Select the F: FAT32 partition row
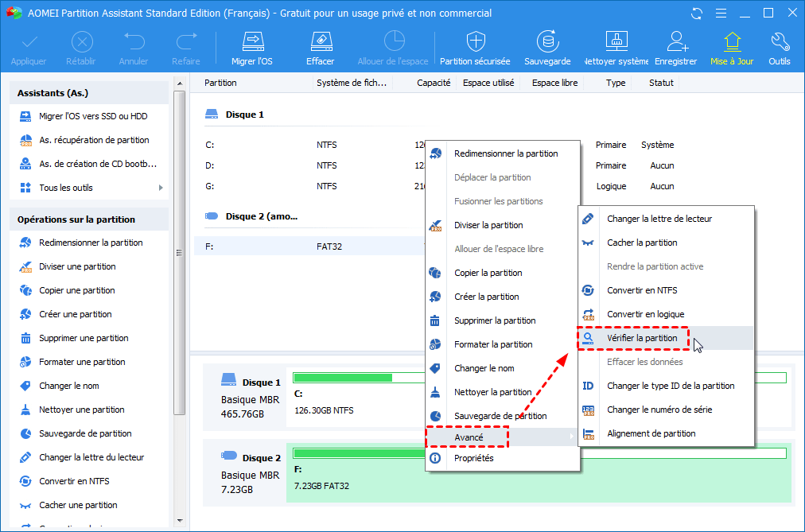805x532 pixels. point(309,247)
